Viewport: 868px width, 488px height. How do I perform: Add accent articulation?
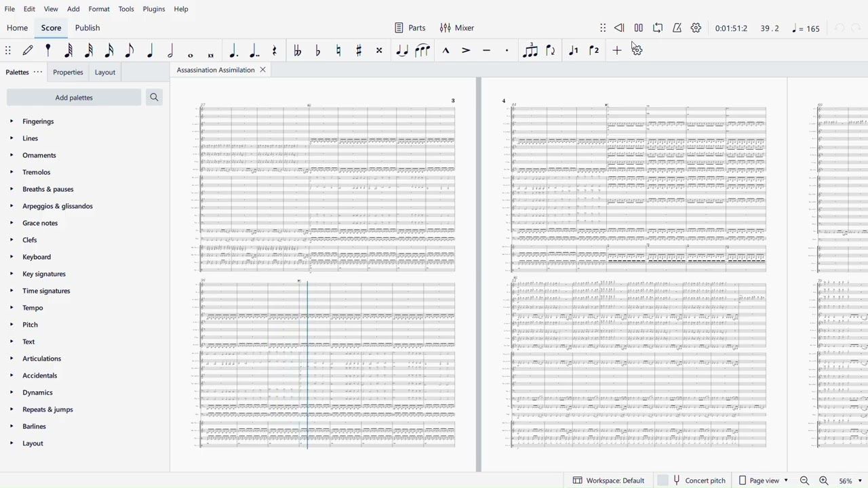point(466,51)
